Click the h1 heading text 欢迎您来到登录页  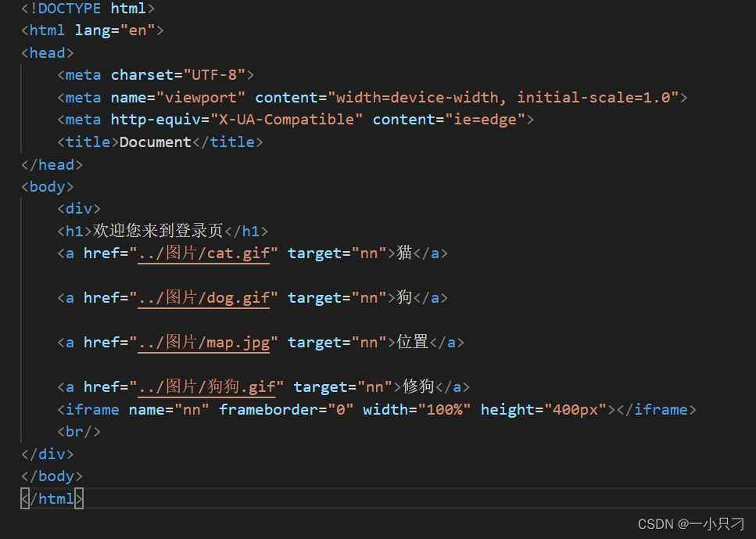click(x=158, y=231)
